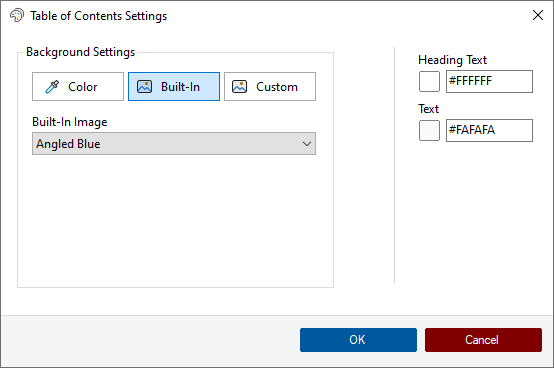Image resolution: width=554 pixels, height=368 pixels.
Task: Click the picture icon beside Built-In
Action: coord(144,87)
